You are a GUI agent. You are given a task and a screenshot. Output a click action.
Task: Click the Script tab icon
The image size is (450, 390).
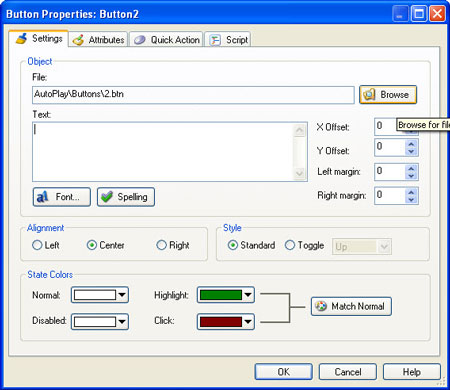pyautogui.click(x=215, y=40)
